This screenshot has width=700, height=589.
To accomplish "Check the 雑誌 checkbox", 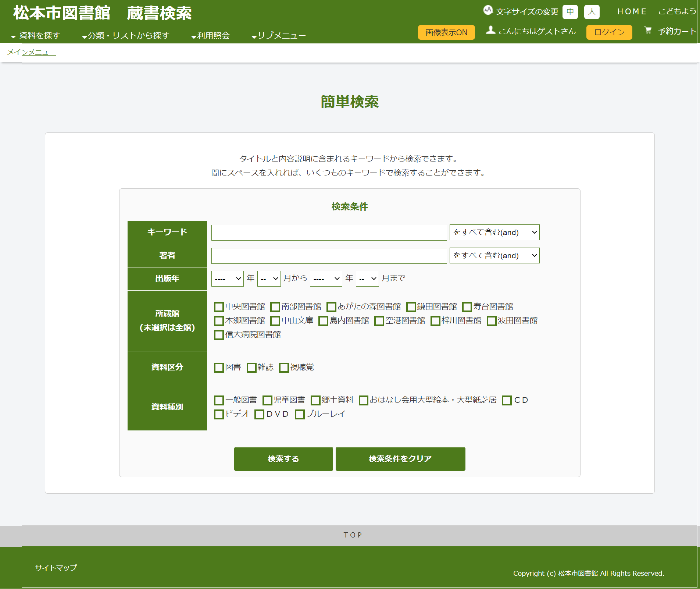I will [x=251, y=368].
